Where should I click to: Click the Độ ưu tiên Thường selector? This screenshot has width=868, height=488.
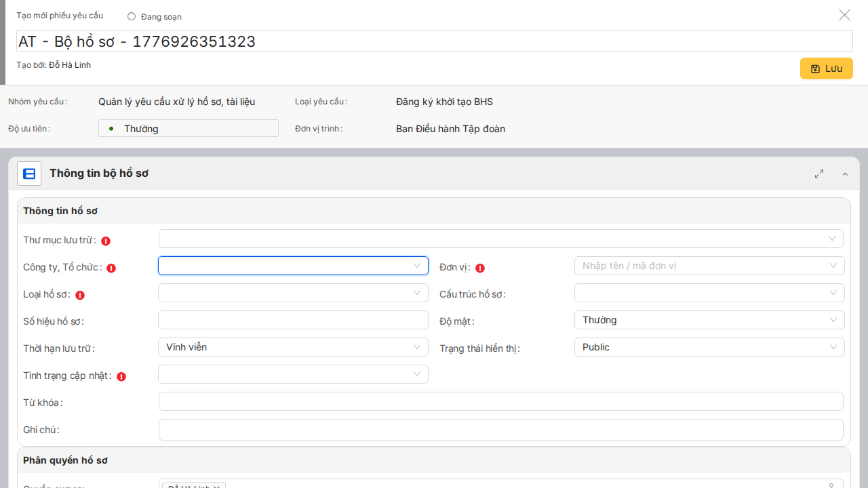click(x=189, y=129)
